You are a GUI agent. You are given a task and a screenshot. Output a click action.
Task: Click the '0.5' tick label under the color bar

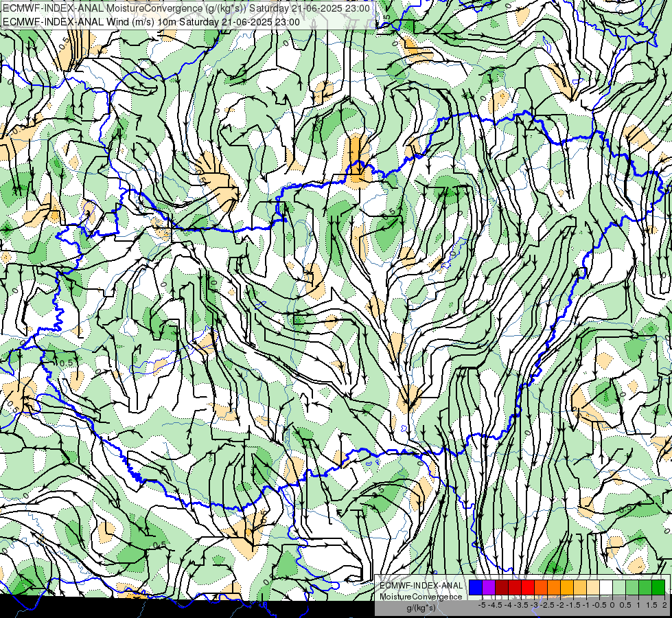(x=625, y=605)
